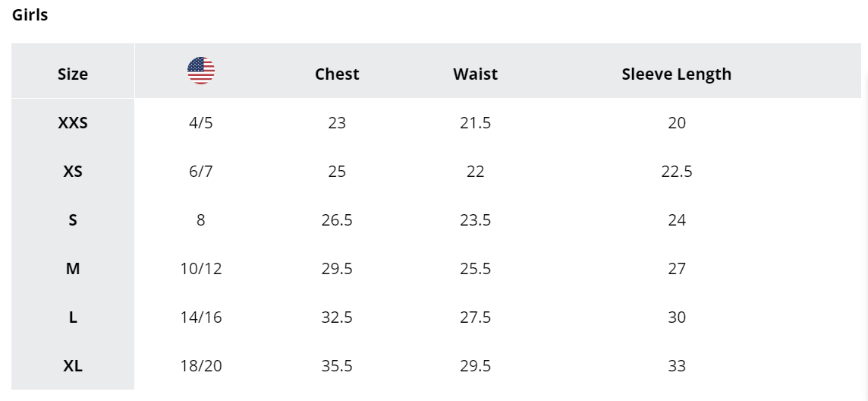Select the US size 18/20 cell
Image resolution: width=868 pixels, height=401 pixels.
point(200,366)
